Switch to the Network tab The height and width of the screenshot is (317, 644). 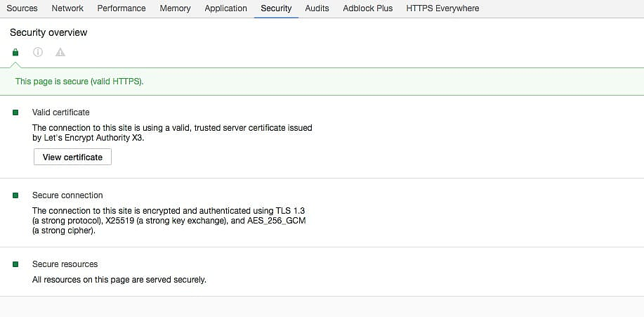pos(67,8)
